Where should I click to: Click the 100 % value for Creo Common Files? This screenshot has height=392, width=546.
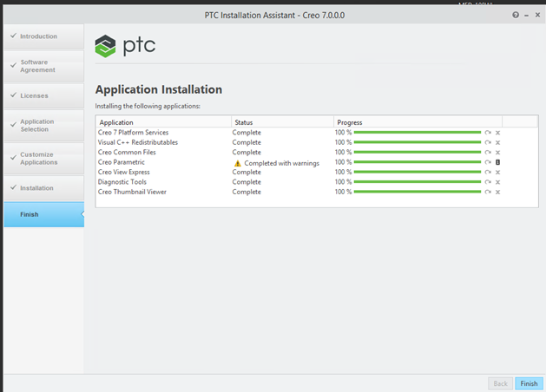(344, 152)
